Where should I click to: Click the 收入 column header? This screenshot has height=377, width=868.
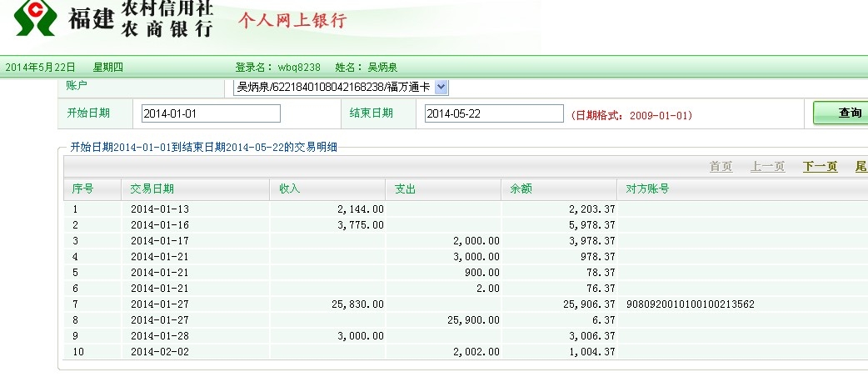coord(290,189)
